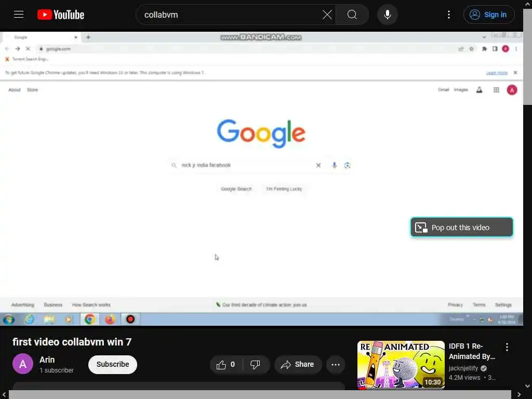Click bookmark star in recorded Chrome address bar

[471, 49]
